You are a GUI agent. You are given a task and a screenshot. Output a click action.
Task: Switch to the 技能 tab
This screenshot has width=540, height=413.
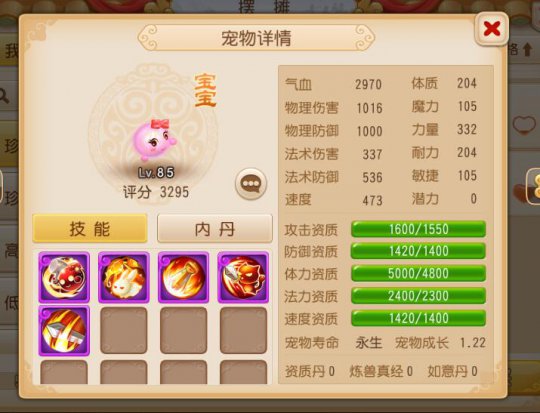(x=90, y=228)
